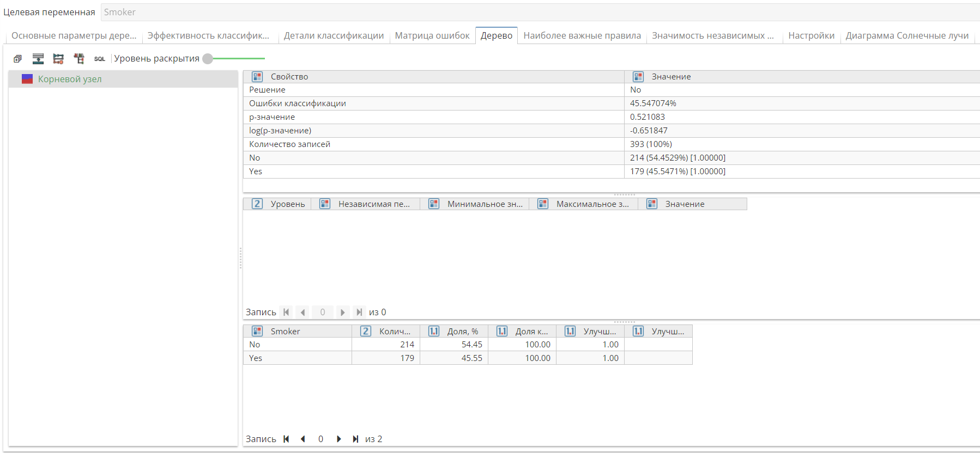The height and width of the screenshot is (453, 980).
Task: Click the first Улучш... column numeric icon
Action: 570,331
